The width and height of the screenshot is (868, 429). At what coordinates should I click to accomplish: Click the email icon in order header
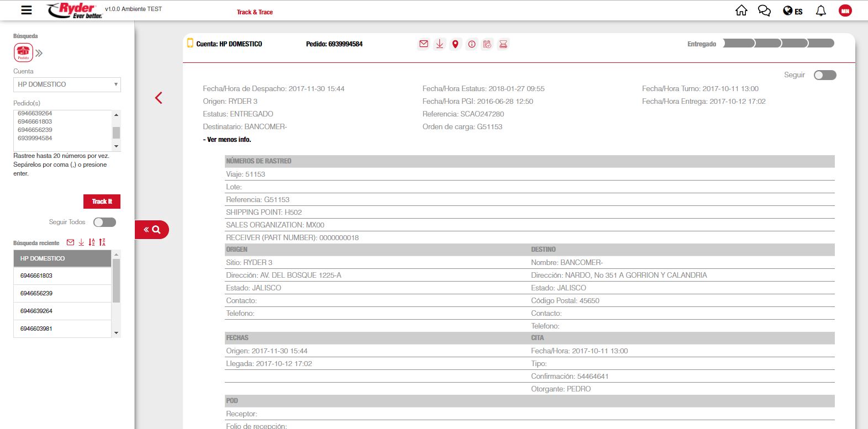tap(424, 44)
